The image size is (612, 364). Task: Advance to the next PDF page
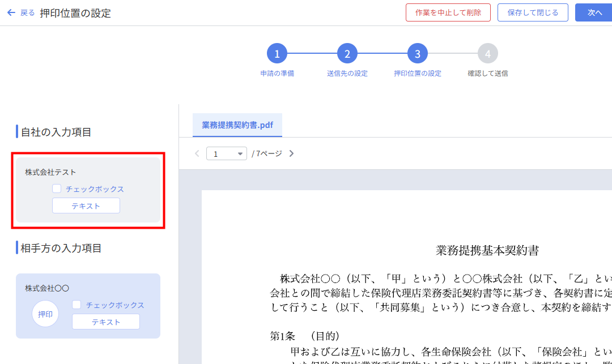[x=291, y=153]
